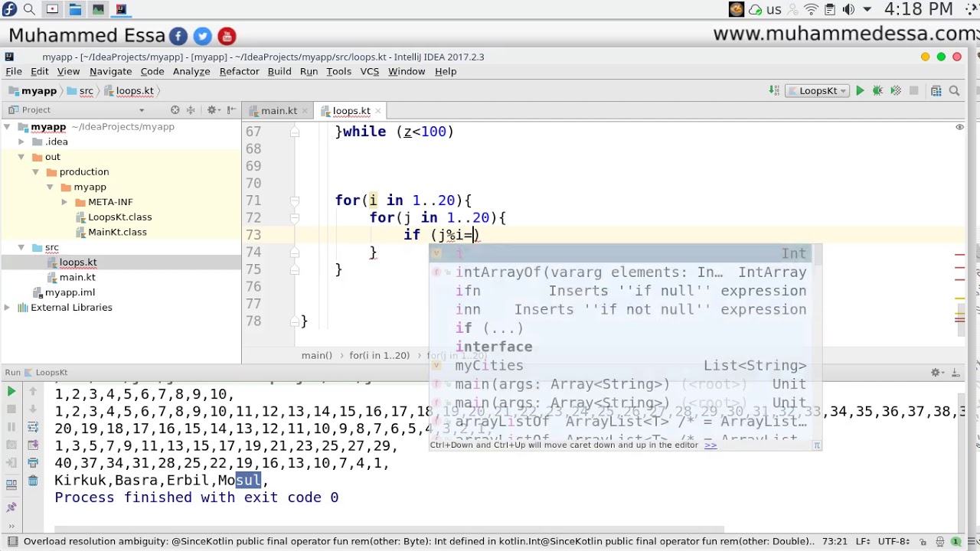Screen dimensions: 980x551
Task: Expand External Libraries node
Action: click(7, 308)
